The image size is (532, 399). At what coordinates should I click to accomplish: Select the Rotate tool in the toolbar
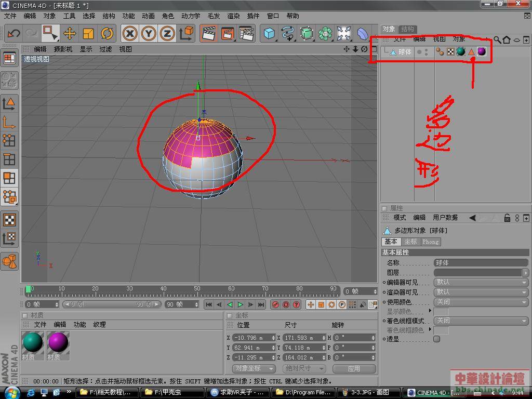(107, 34)
